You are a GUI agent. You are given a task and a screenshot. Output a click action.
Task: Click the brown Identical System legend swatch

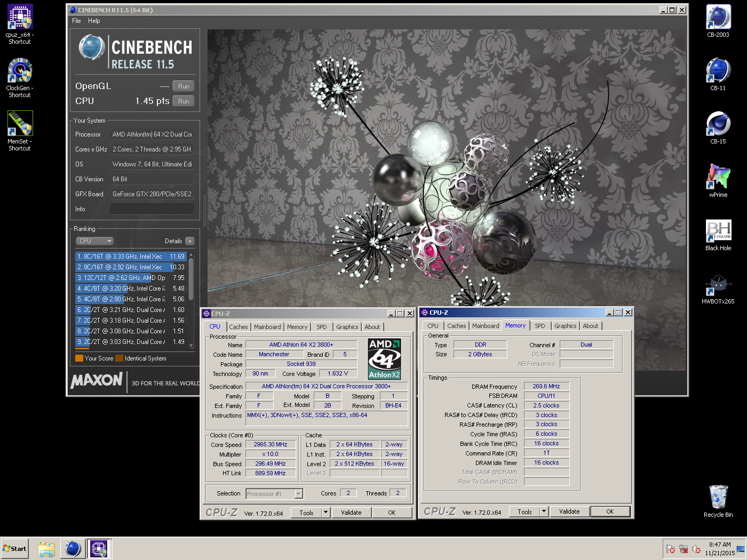click(120, 358)
